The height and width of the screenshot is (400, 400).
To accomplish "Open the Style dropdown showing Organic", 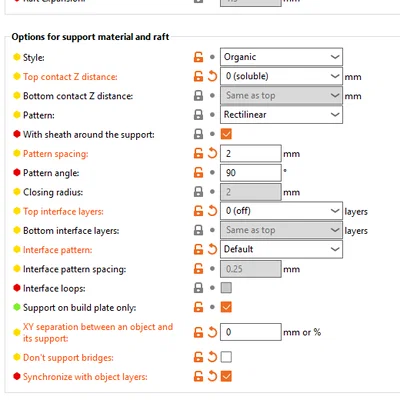I will tap(281, 57).
